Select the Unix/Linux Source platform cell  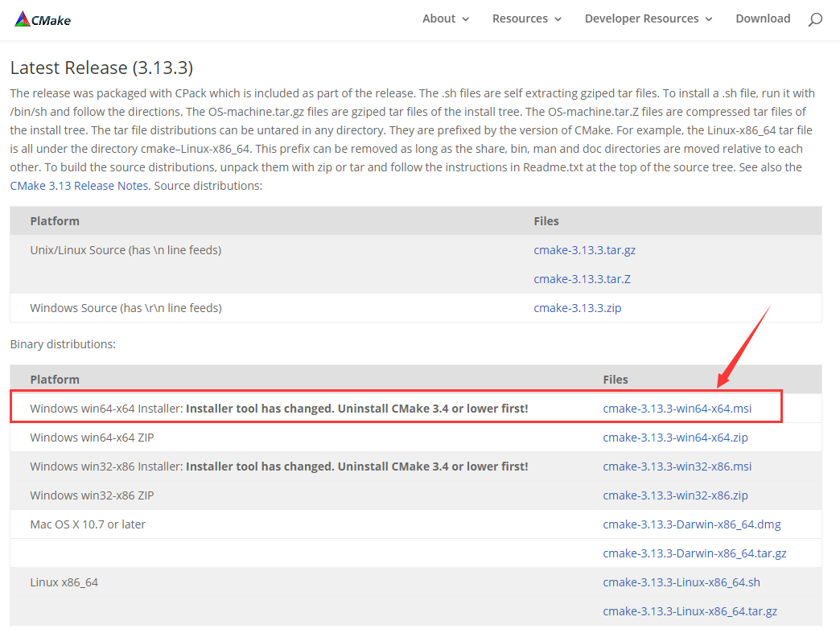(x=126, y=250)
